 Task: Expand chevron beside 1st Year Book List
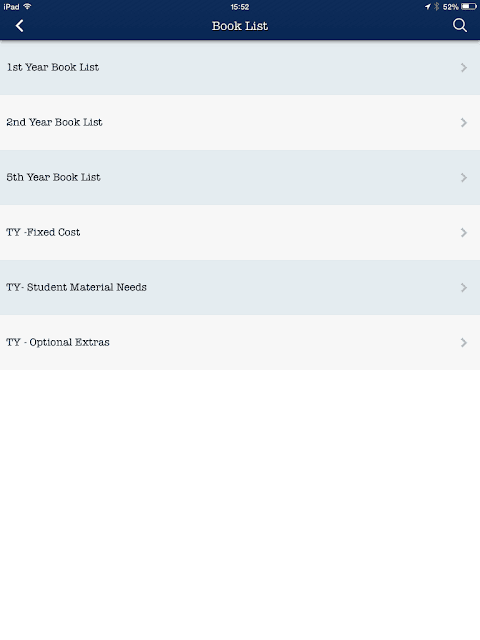pos(464,67)
